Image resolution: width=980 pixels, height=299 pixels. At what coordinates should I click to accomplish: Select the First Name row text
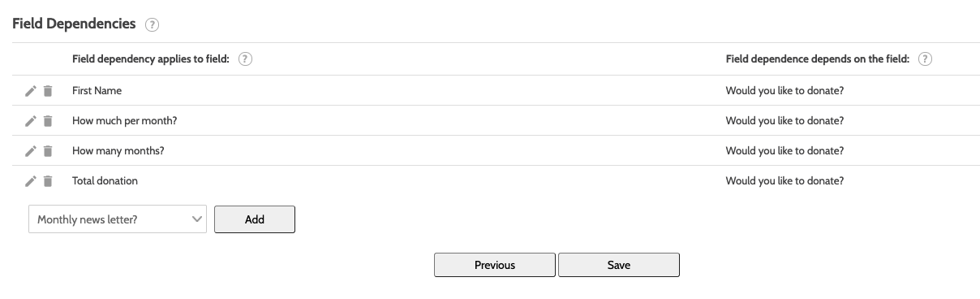tap(97, 91)
